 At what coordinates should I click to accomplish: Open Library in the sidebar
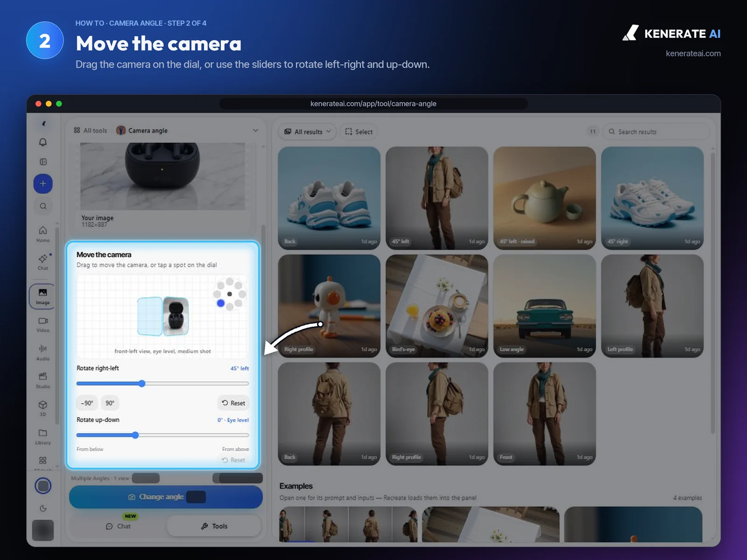43,436
